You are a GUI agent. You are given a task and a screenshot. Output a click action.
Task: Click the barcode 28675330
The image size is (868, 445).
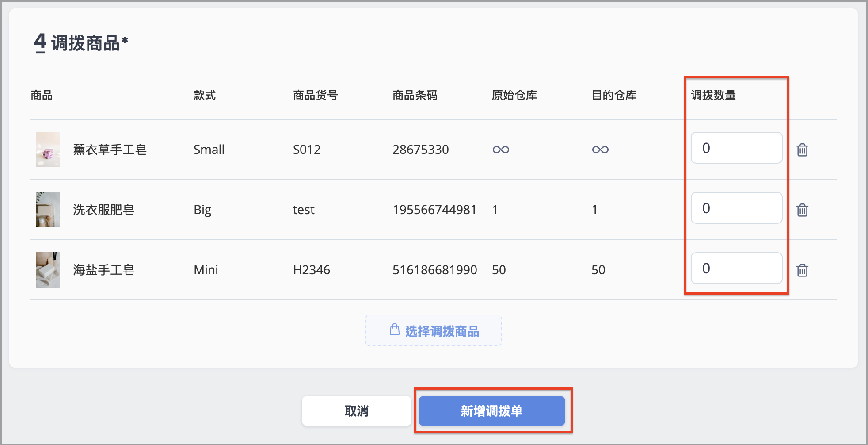[421, 150]
